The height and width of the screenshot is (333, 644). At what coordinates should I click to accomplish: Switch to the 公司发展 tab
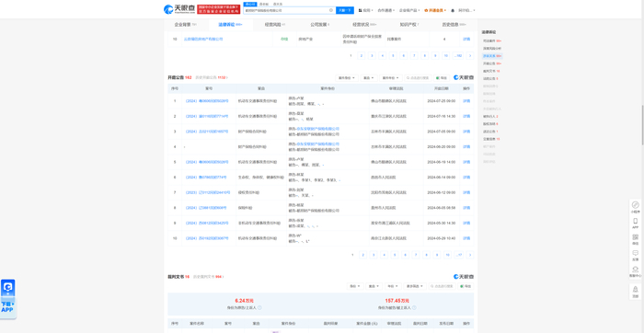(320, 25)
